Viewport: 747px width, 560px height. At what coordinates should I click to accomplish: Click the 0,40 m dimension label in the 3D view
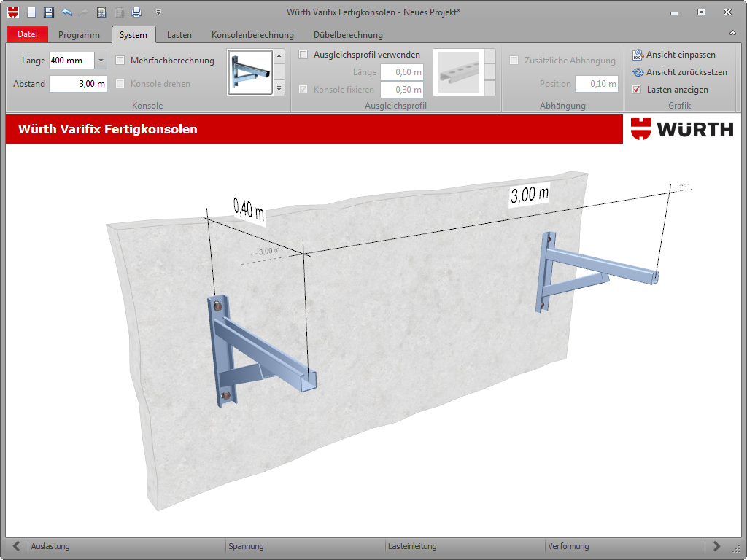pos(249,209)
